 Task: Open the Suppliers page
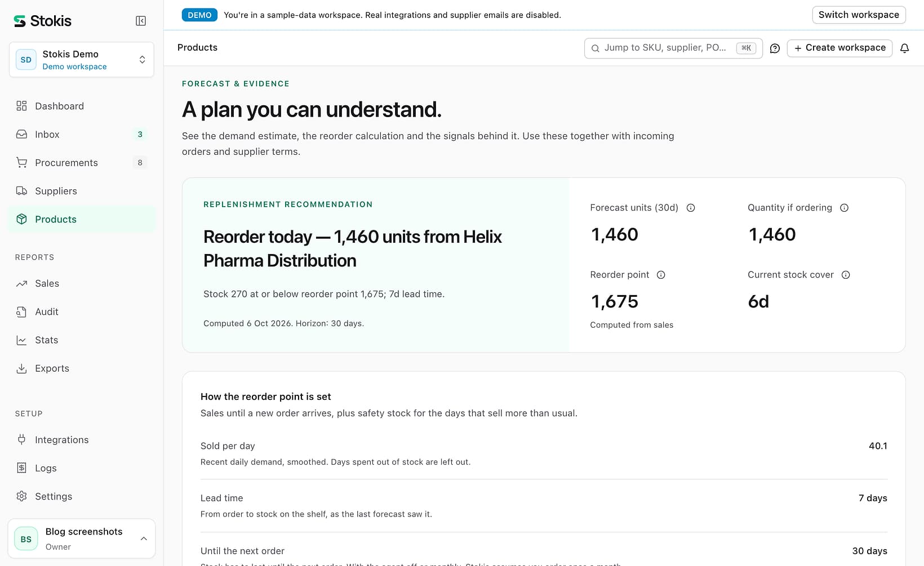pyautogui.click(x=82, y=191)
